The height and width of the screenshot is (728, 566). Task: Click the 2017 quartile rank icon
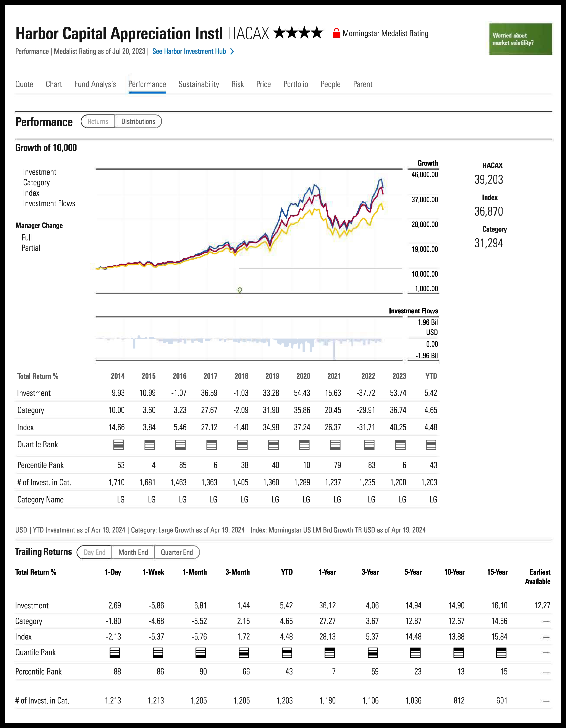[x=212, y=445]
